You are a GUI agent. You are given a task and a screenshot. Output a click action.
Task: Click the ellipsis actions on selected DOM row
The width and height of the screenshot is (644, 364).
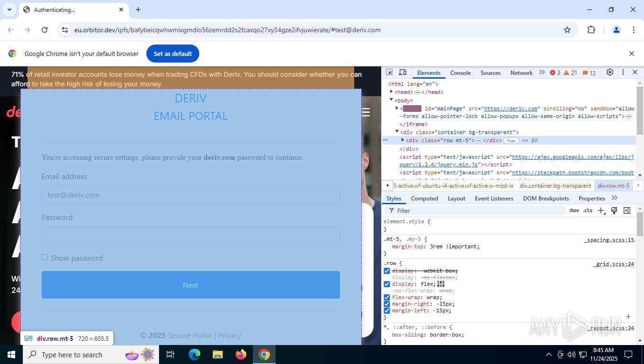(385, 140)
